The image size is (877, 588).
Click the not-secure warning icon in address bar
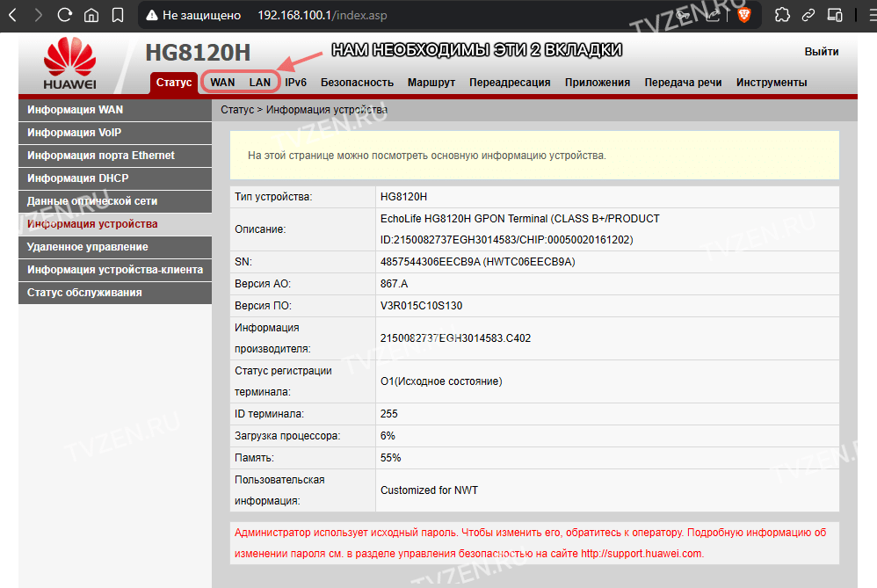151,16
